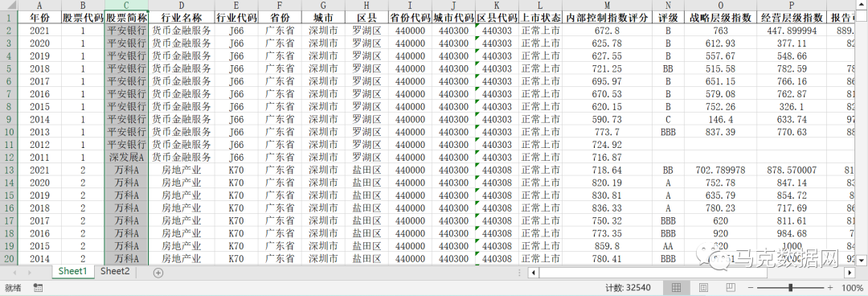Click header cell 城市
Image resolution: width=868 pixels, height=296 pixels.
coord(323,17)
